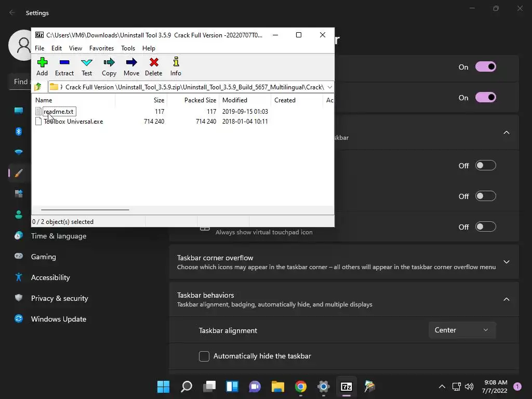
Task: Open the clock and date flyout
Action: [x=495, y=387]
